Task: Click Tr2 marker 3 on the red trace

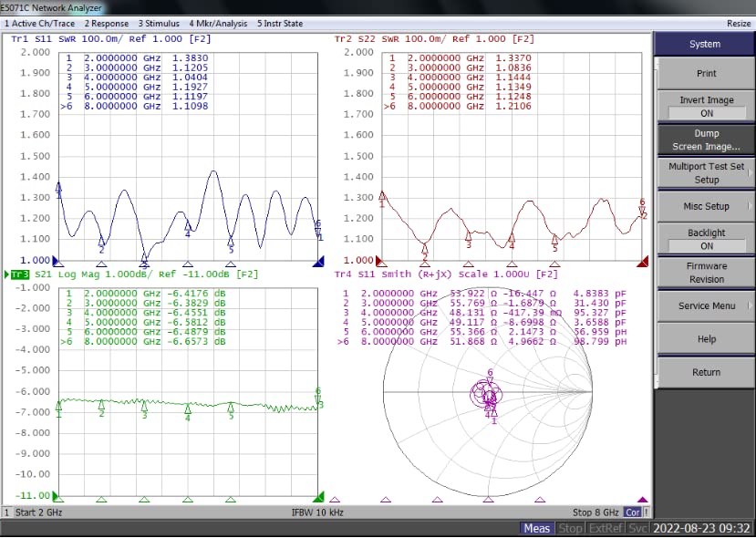Action: [469, 240]
